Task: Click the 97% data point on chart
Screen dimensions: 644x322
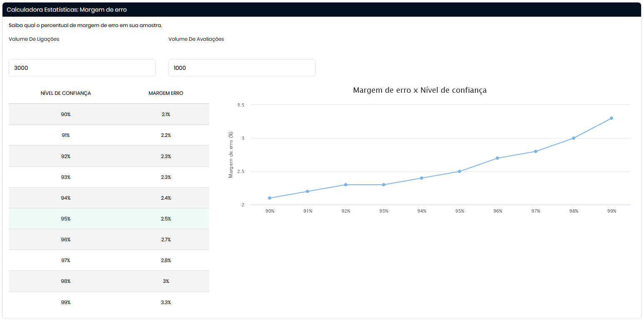Action: click(536, 151)
